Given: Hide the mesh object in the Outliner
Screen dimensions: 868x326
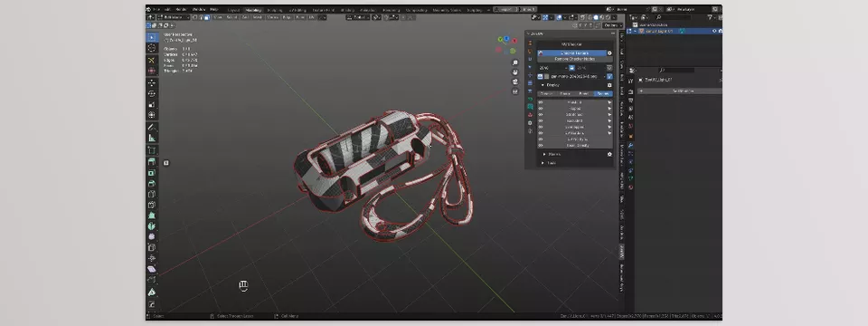Looking at the screenshot, I should pyautogui.click(x=714, y=31).
